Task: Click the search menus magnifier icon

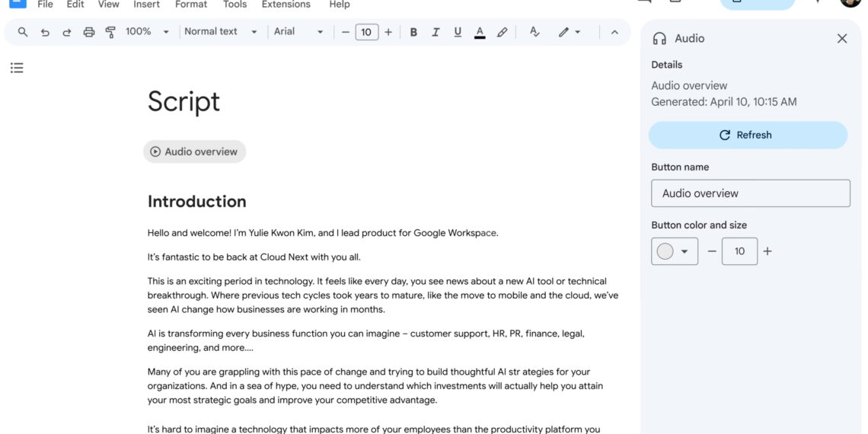Action: (23, 32)
